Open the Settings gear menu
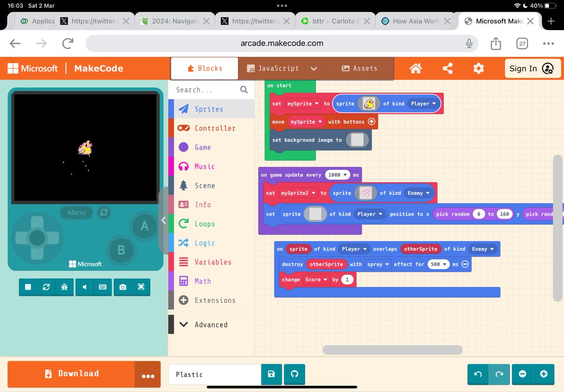Screen dimensions: 564x392 point(478,69)
